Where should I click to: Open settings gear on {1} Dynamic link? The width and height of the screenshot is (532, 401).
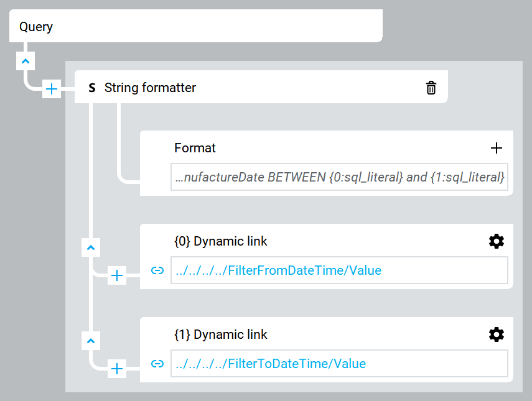tap(497, 334)
